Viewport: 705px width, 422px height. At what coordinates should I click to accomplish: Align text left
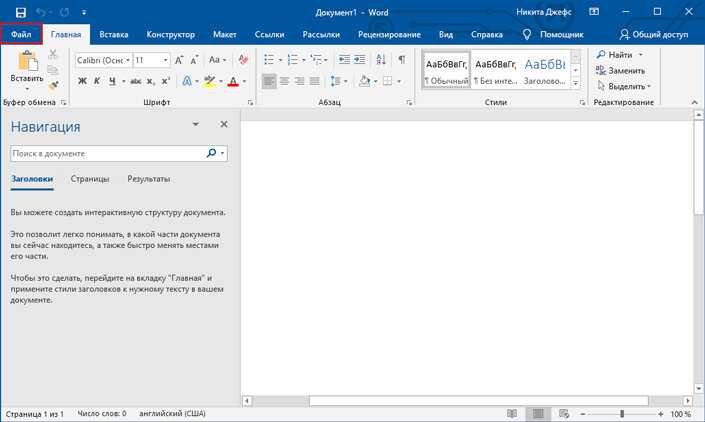[x=269, y=81]
